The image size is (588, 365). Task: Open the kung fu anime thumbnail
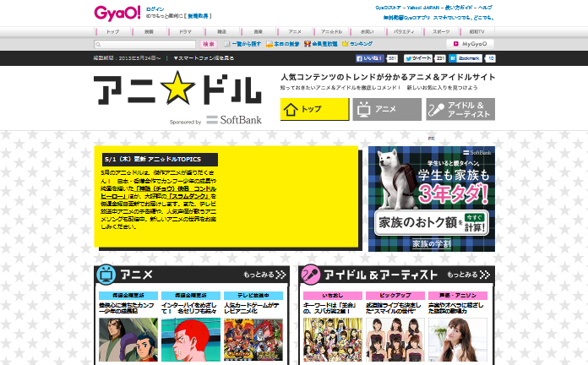tap(128, 340)
